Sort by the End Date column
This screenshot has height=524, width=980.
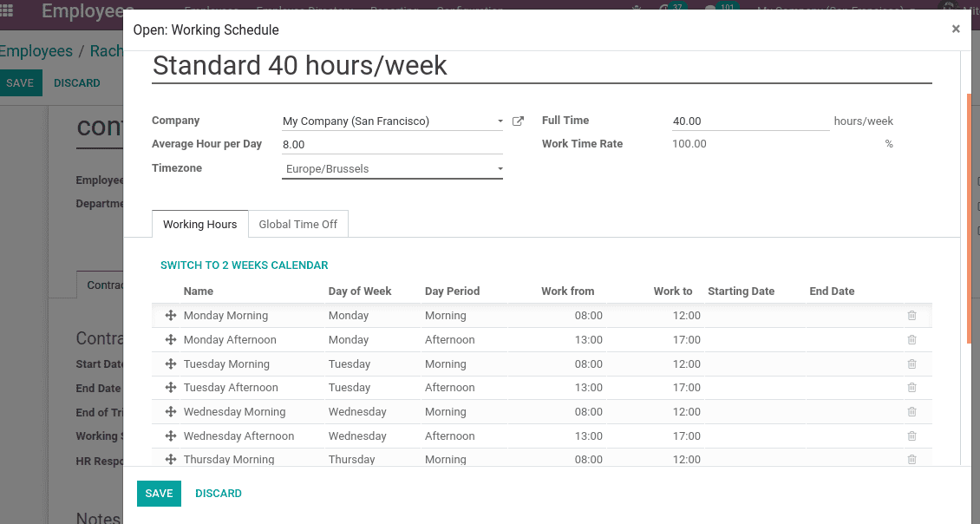pos(831,291)
